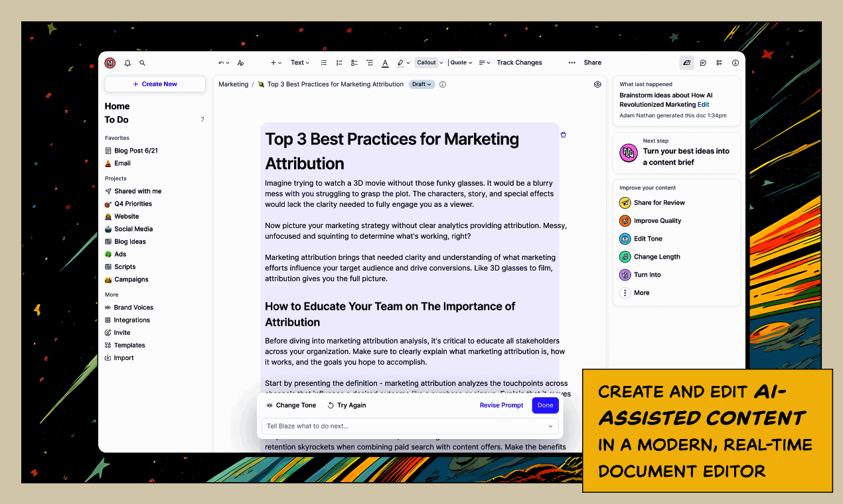
Task: Open the Draft status dropdown
Action: tap(421, 84)
